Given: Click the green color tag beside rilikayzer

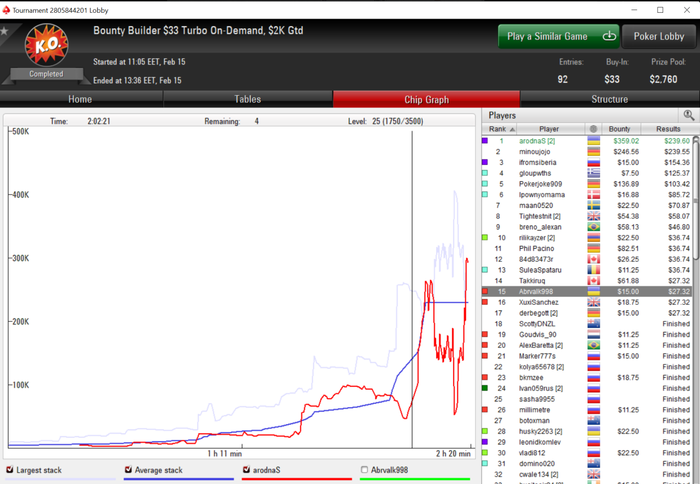Looking at the screenshot, I should pos(485,238).
